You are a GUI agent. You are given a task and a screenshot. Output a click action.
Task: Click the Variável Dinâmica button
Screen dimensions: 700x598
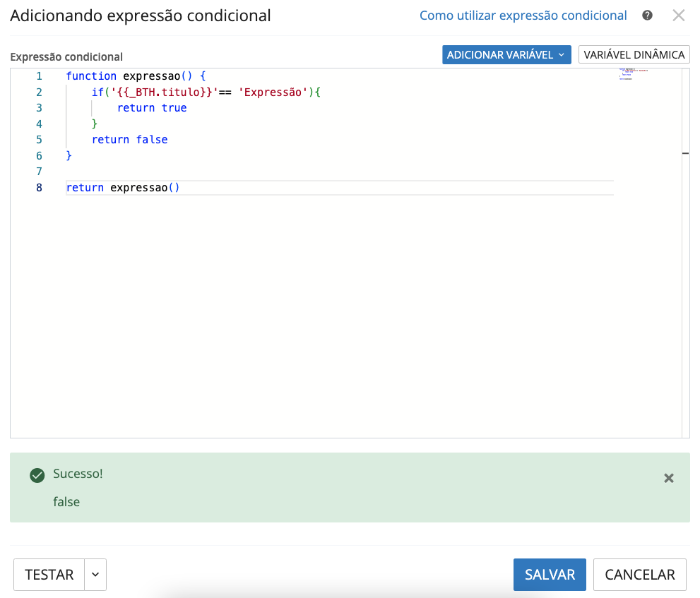634,55
